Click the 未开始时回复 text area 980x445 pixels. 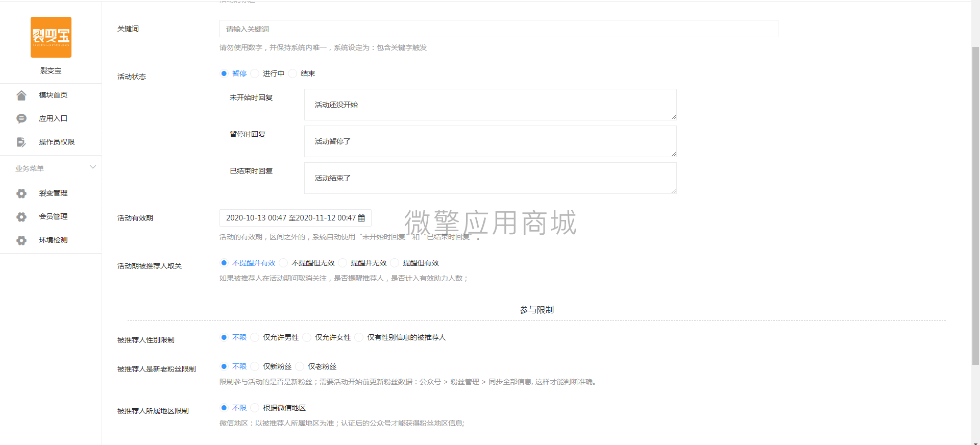coord(491,105)
